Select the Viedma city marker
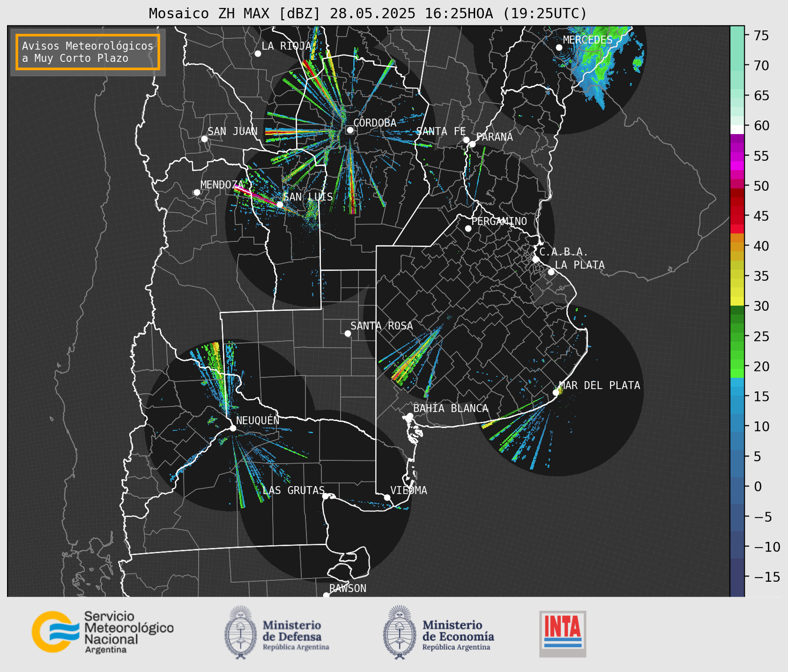 [387, 497]
